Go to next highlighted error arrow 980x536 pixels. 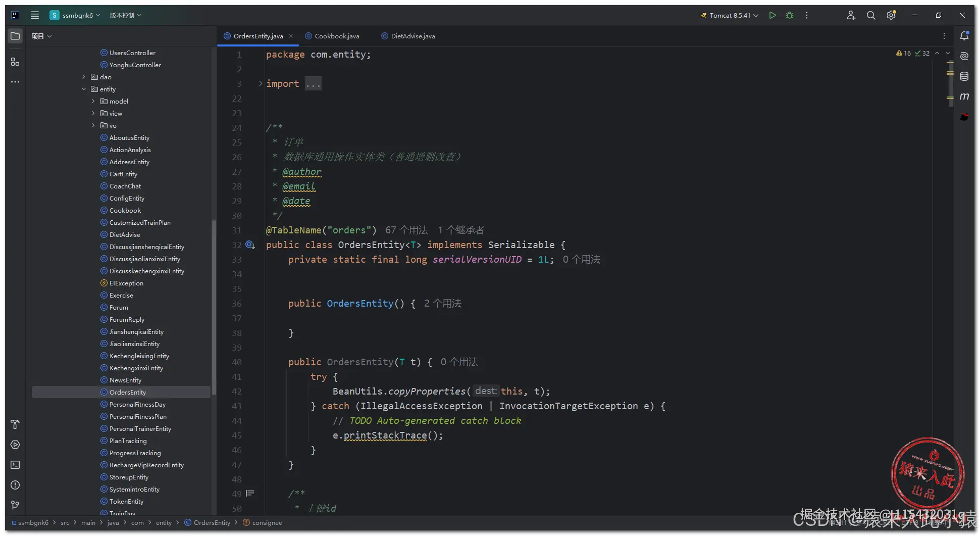948,53
